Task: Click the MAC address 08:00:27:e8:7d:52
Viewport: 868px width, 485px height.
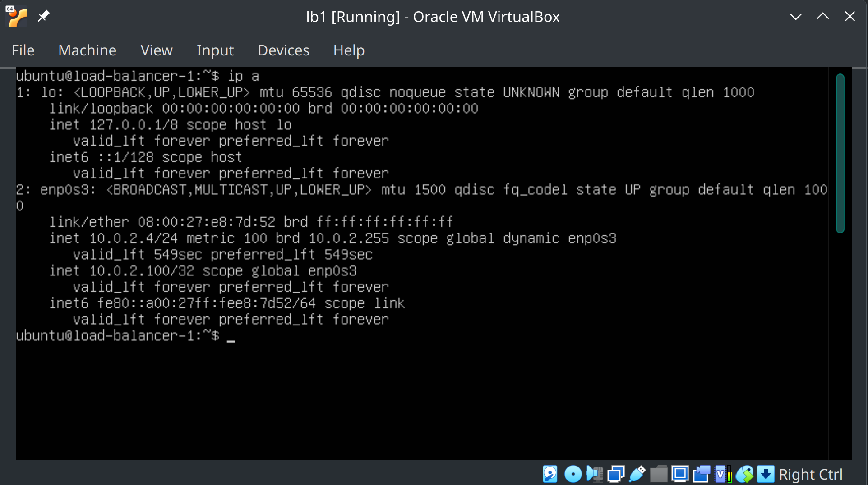Action: (207, 222)
